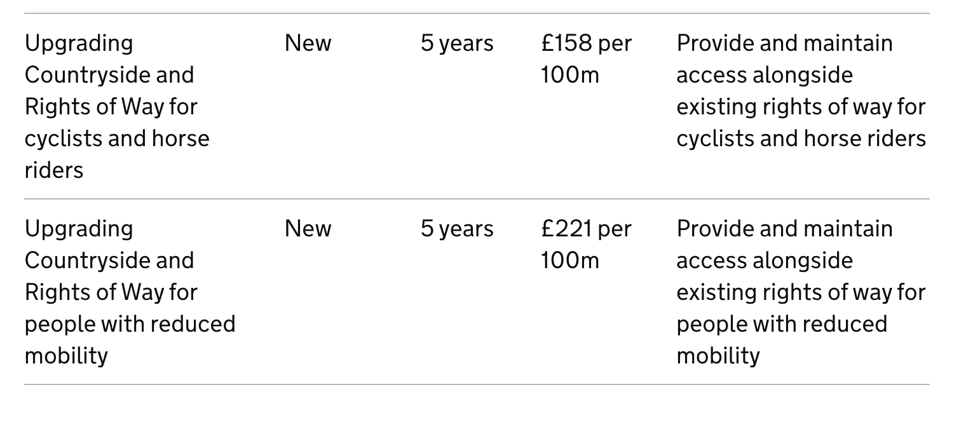The image size is (980, 427).
Task: Click "100m" beneath the £158 rate
Action: pos(569,75)
